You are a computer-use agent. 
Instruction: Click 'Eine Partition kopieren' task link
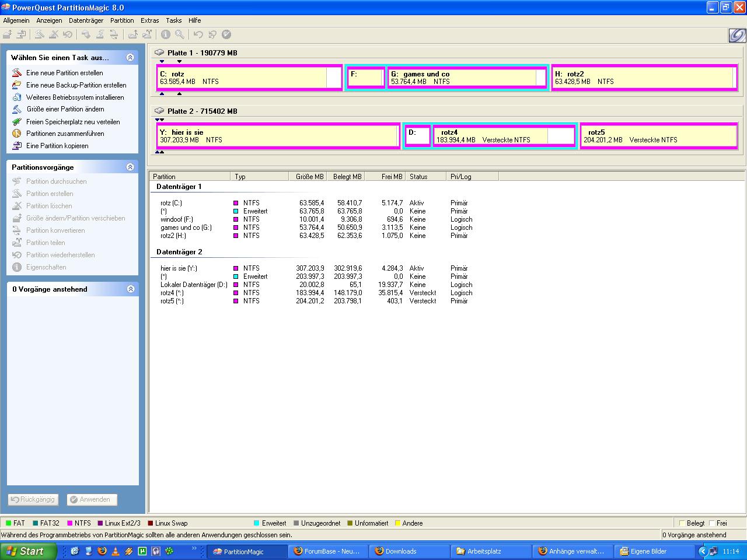coord(57,146)
